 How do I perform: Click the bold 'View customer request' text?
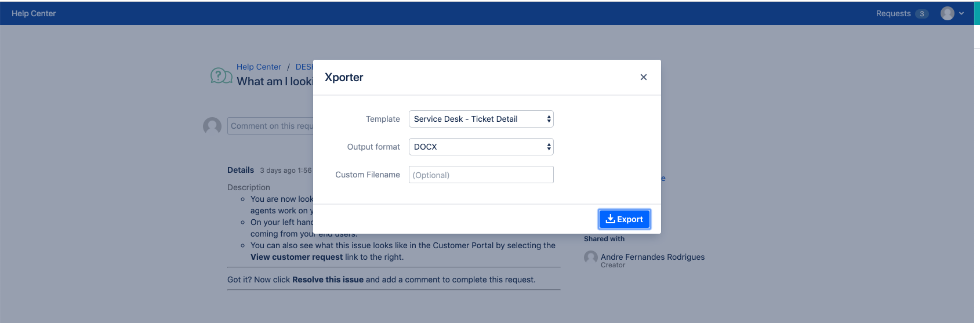[x=296, y=257]
